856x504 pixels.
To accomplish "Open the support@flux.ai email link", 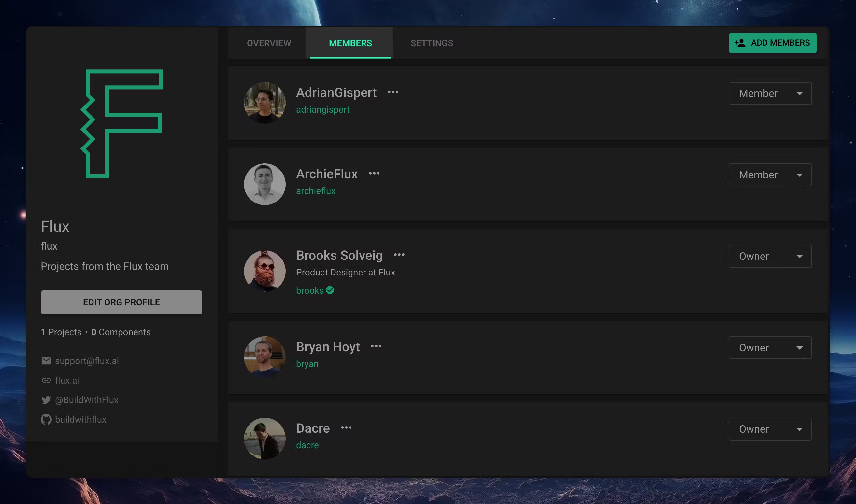I will (87, 361).
